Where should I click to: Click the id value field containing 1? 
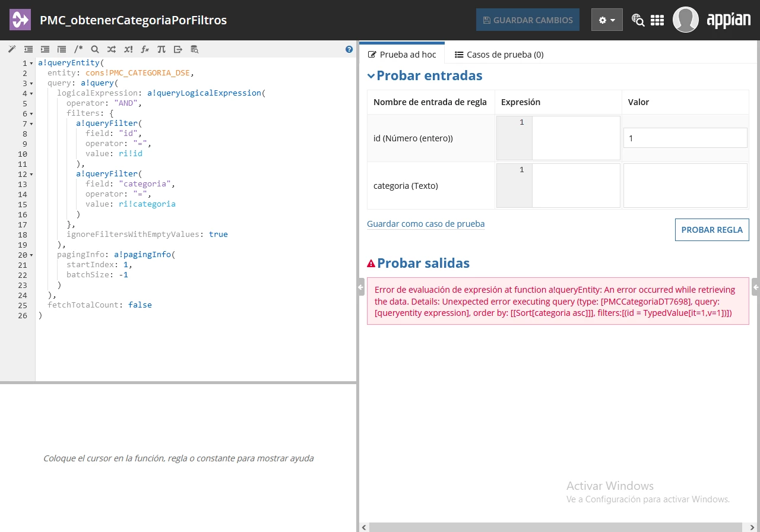(685, 138)
